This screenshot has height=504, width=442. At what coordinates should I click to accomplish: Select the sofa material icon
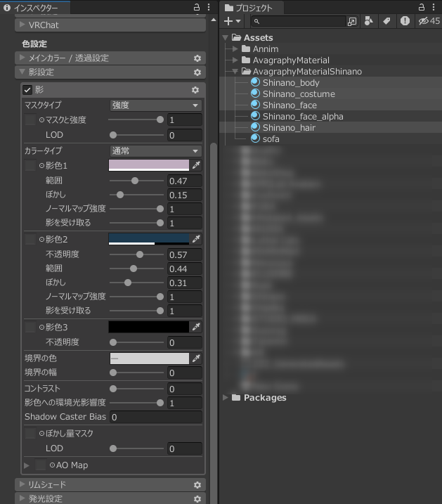pos(255,138)
